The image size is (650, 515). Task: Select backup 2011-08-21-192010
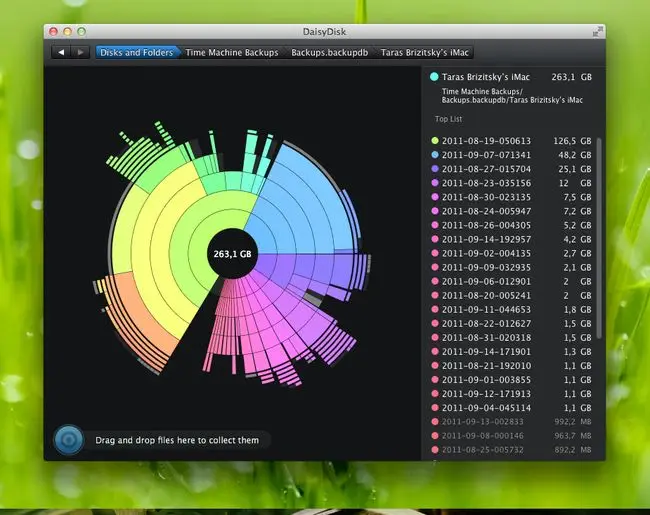[x=512, y=366]
